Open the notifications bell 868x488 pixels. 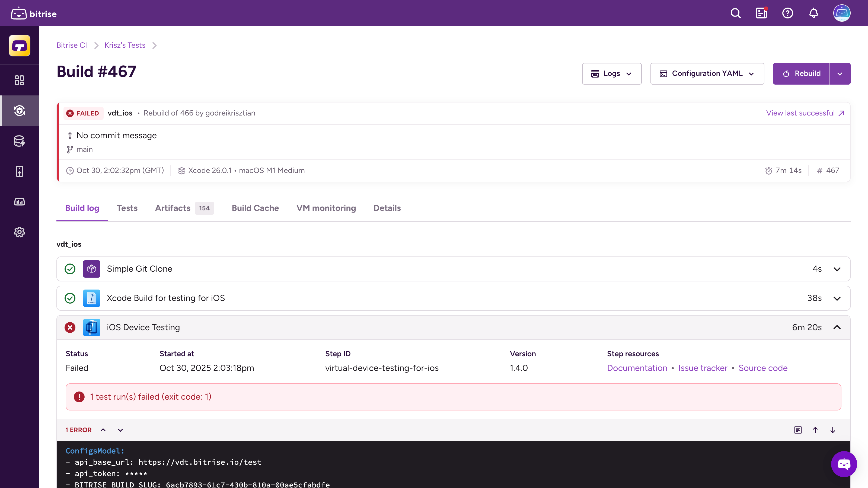tap(813, 14)
